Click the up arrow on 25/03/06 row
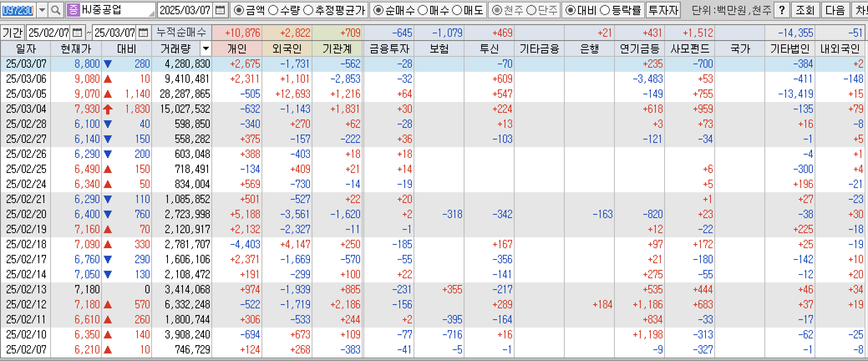Viewport: 868px width, 361px height. coord(108,79)
